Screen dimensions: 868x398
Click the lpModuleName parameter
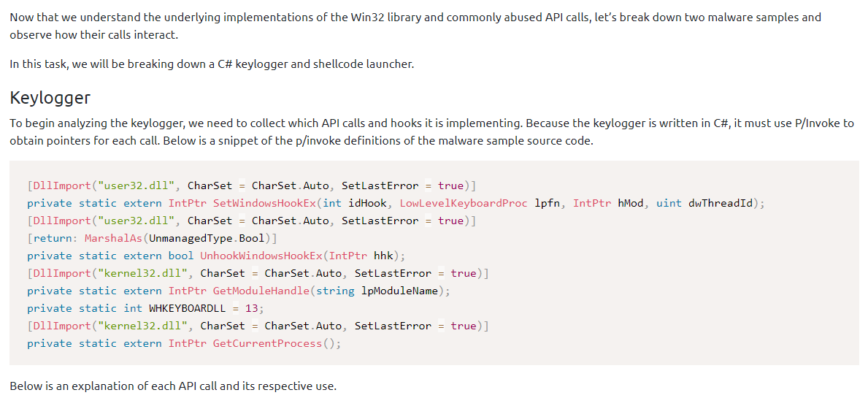402,291
